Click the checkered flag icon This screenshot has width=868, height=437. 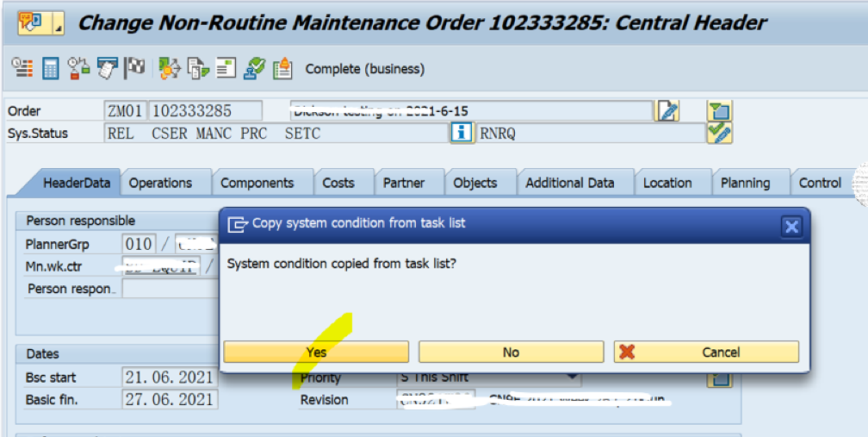134,68
